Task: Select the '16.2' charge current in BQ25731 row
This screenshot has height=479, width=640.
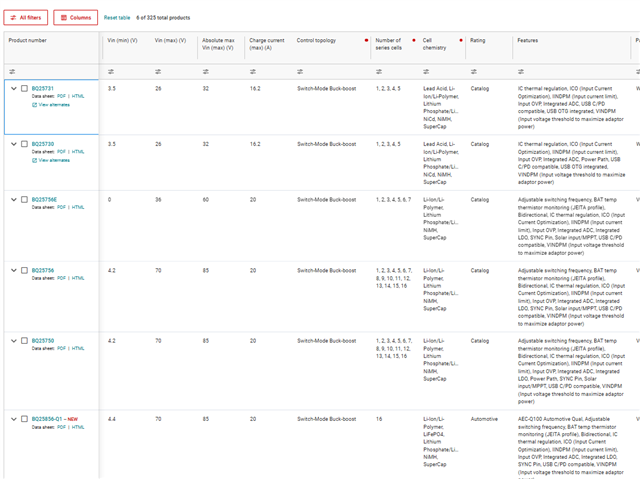Action: point(255,88)
